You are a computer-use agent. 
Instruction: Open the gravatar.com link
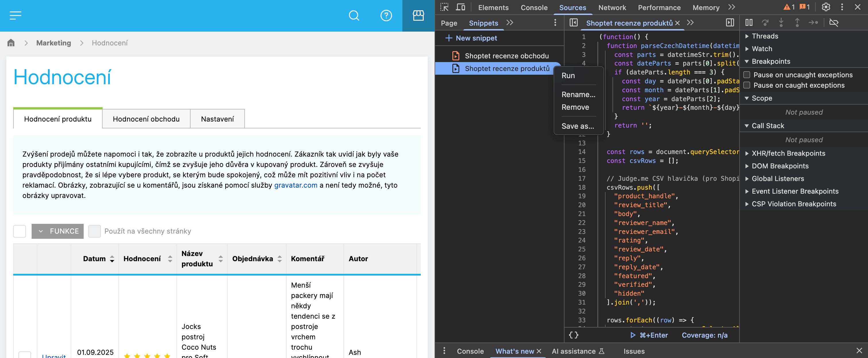[295, 185]
